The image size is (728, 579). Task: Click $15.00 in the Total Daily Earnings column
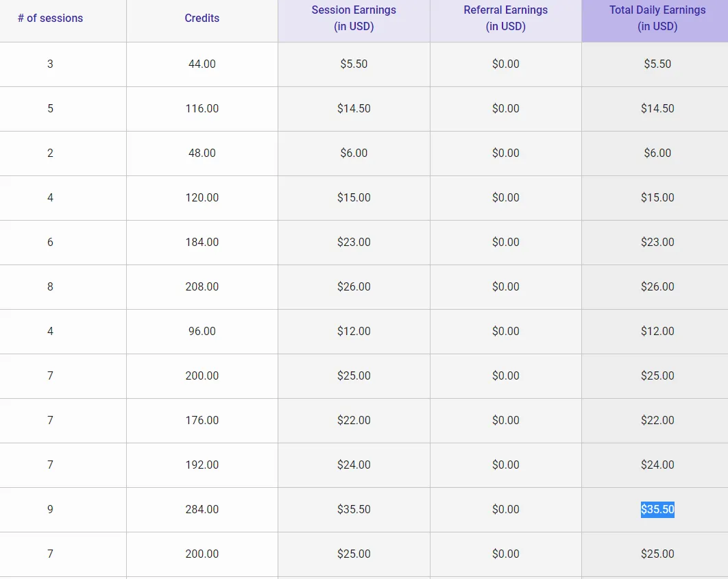point(657,197)
